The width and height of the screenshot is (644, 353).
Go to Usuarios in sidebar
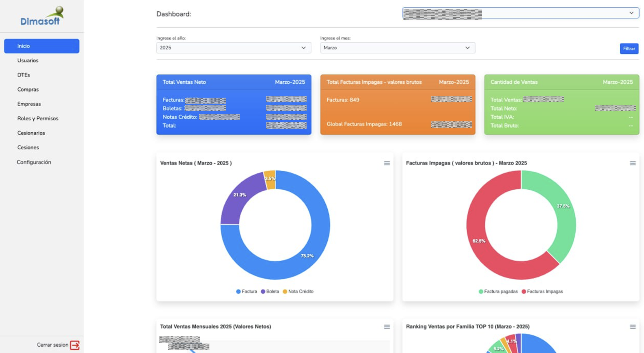[x=28, y=60]
